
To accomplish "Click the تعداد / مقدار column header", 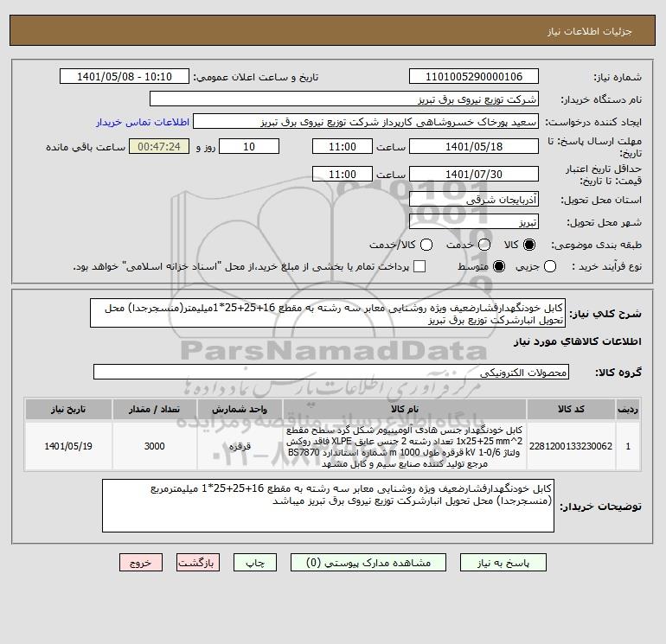I will click(154, 409).
